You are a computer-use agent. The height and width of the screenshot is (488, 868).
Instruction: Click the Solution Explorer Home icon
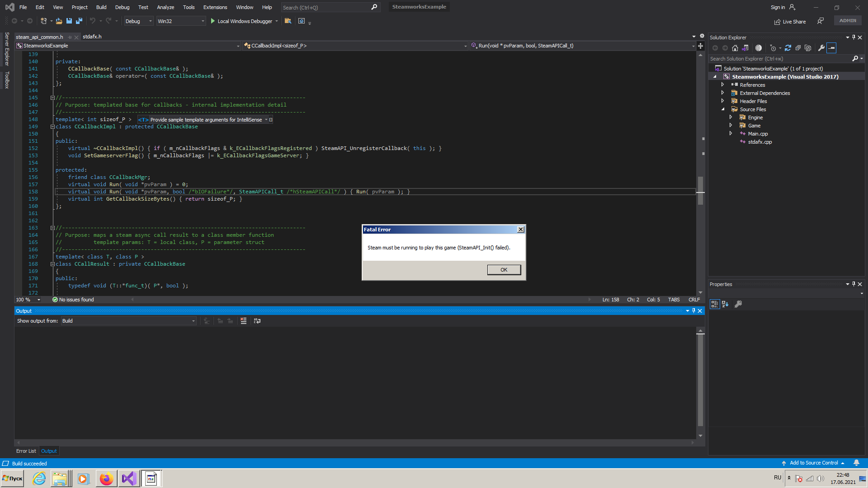(735, 48)
